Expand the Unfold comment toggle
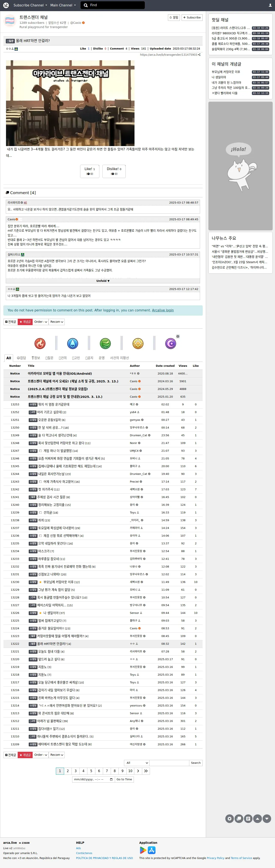275x868 pixels. tap(103, 281)
